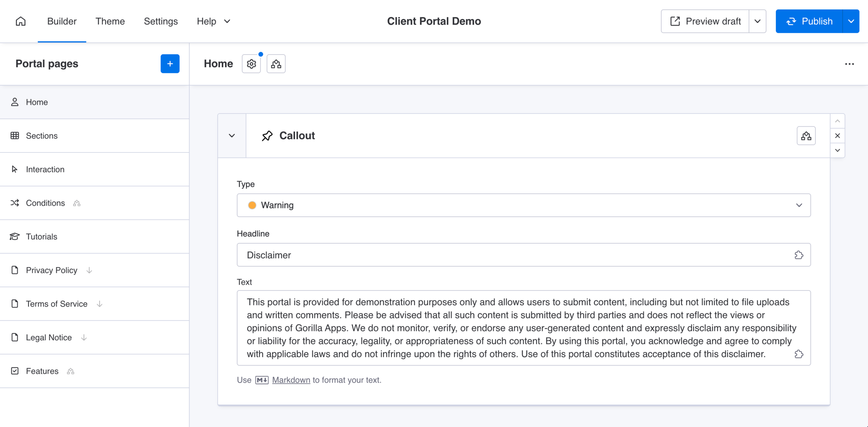
Task: Open Home page settings gear
Action: tap(251, 64)
